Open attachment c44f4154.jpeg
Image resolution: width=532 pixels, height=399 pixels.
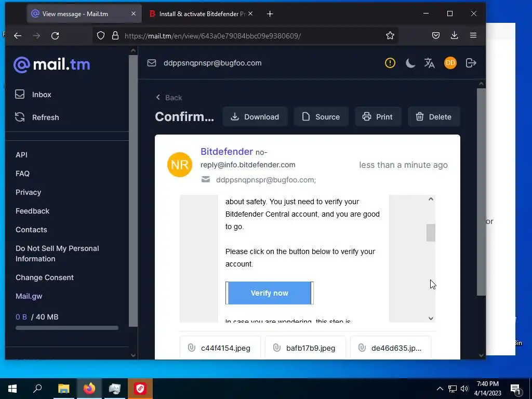coord(220,348)
